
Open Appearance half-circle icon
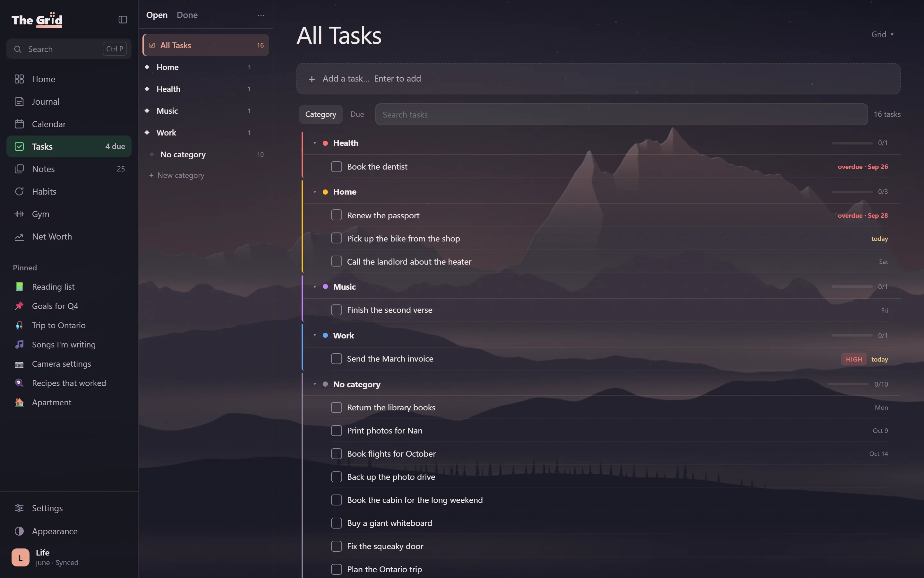pyautogui.click(x=19, y=531)
